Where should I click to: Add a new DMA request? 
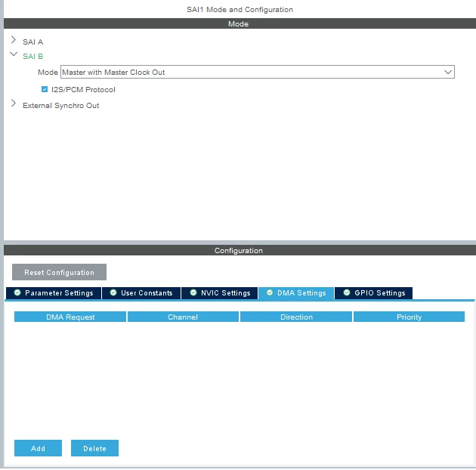pos(38,448)
